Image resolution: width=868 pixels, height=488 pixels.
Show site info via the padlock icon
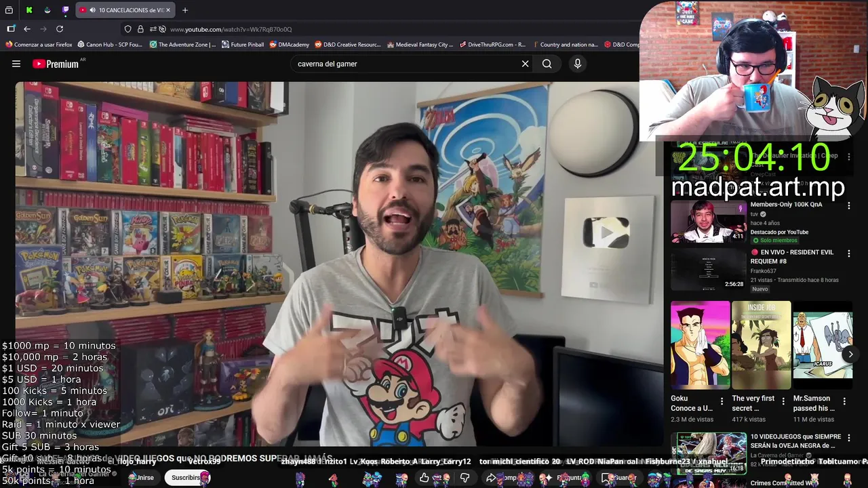(x=140, y=29)
